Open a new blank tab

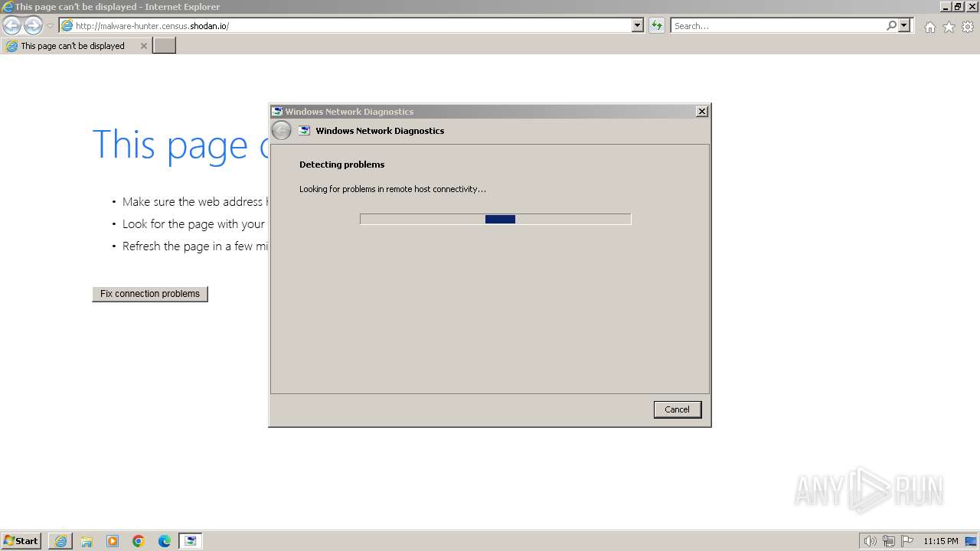click(165, 46)
